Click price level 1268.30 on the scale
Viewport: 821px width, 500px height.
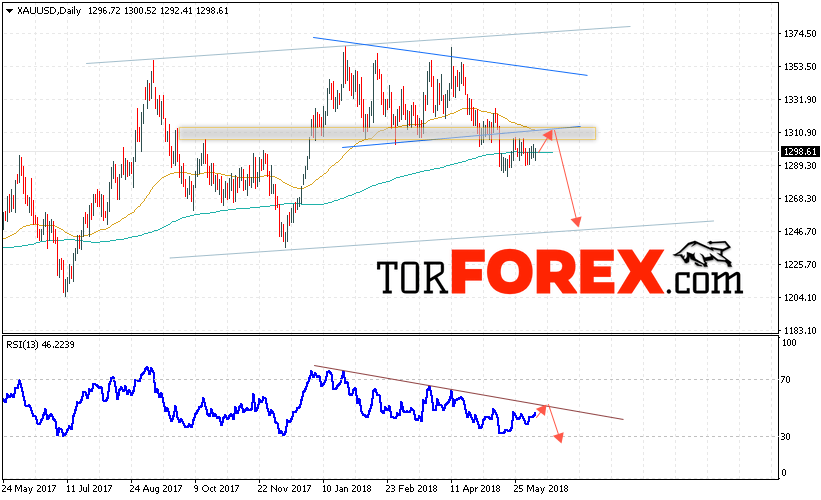[x=800, y=198]
